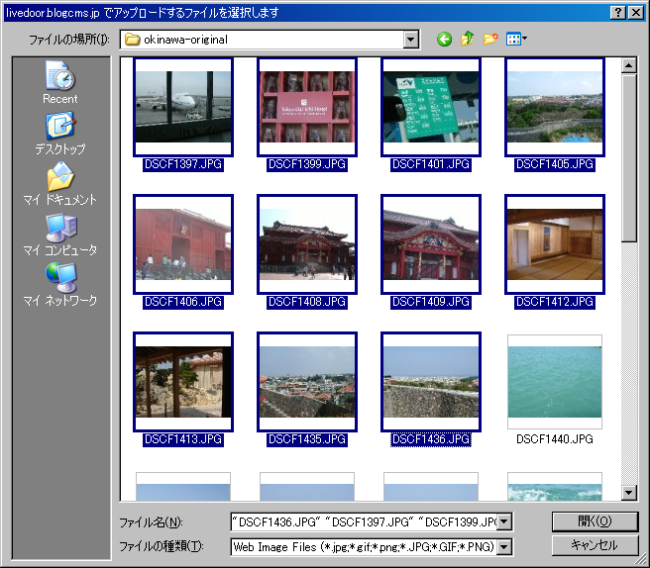Viewport: 650px width, 568px height.
Task: Go to Desktop (デスクトップ) in sidebar
Action: (60, 133)
